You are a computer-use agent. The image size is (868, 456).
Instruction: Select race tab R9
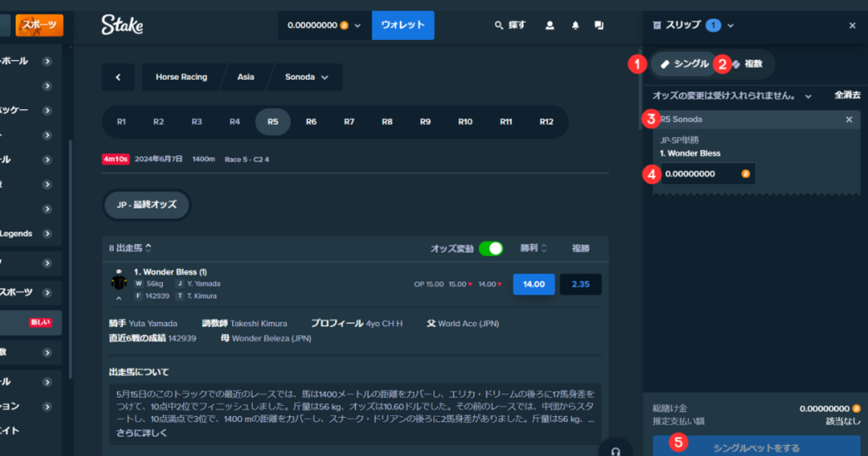point(426,122)
